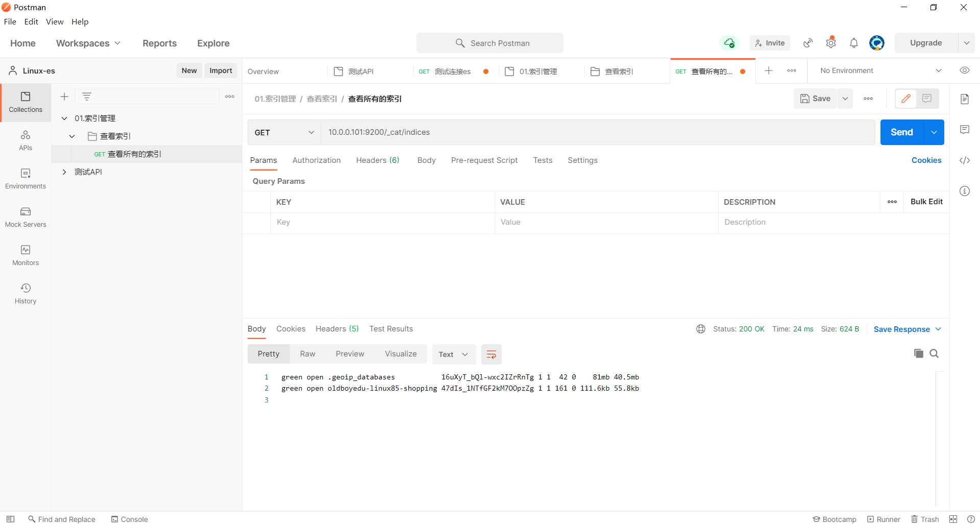Screen dimensions: 980x526
Task: Open the Environments sidebar panel
Action: (26, 179)
